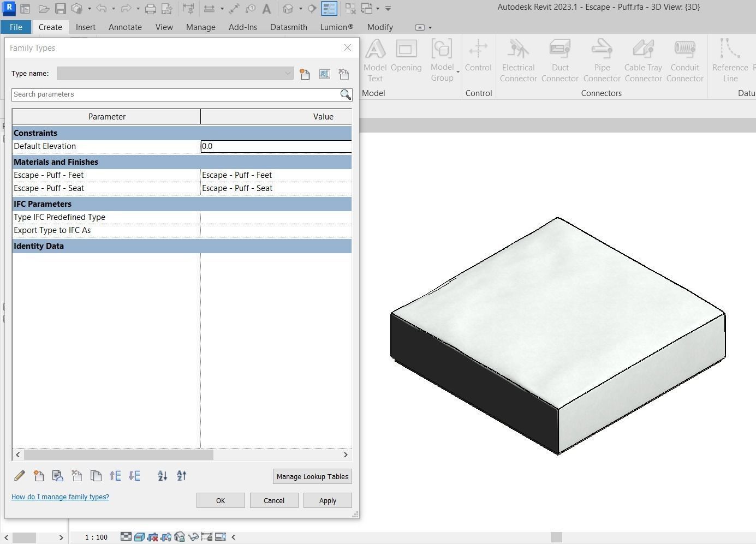
Task: Open the Type name combo box
Action: [175, 74]
